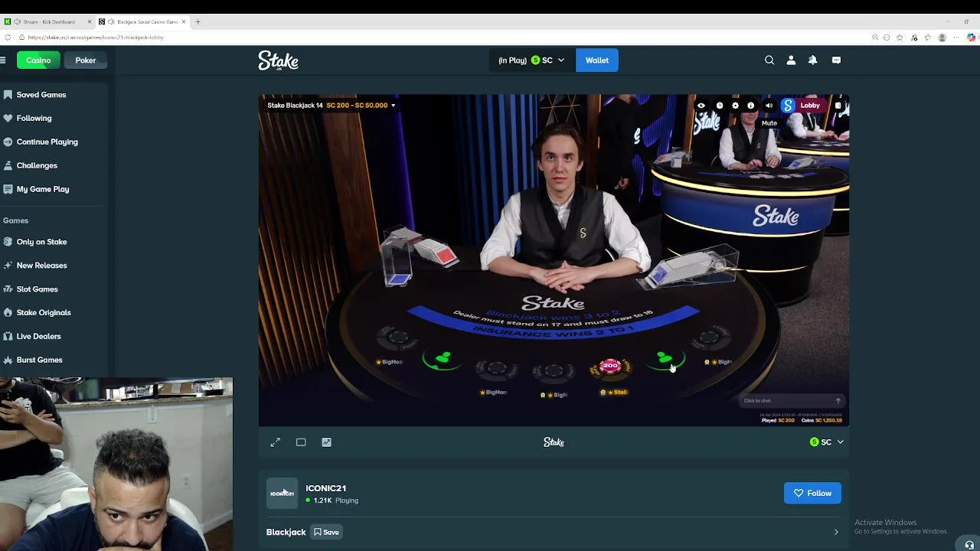Open the game settings gear icon
This screenshot has height=551, width=980.
click(x=736, y=106)
